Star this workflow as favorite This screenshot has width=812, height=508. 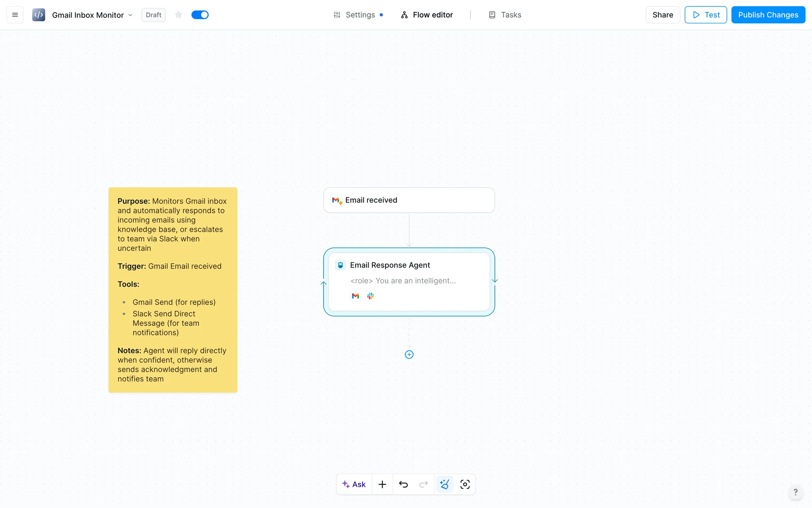[x=178, y=15]
